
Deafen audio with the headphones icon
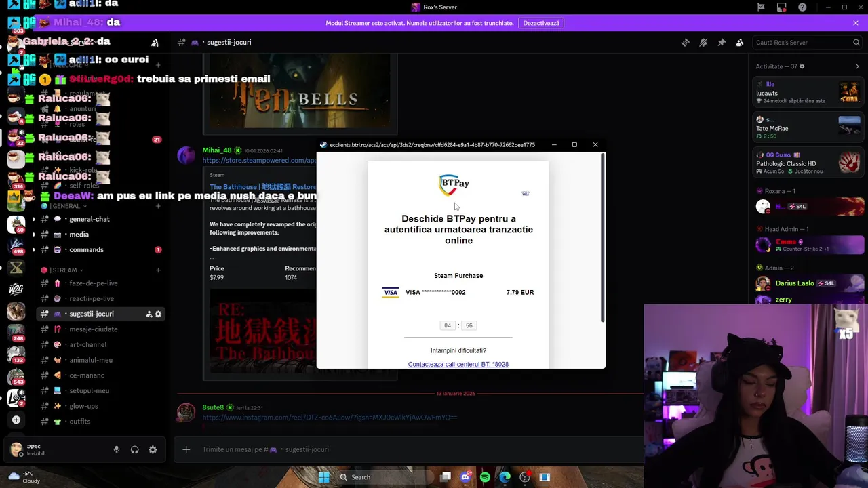tap(135, 449)
